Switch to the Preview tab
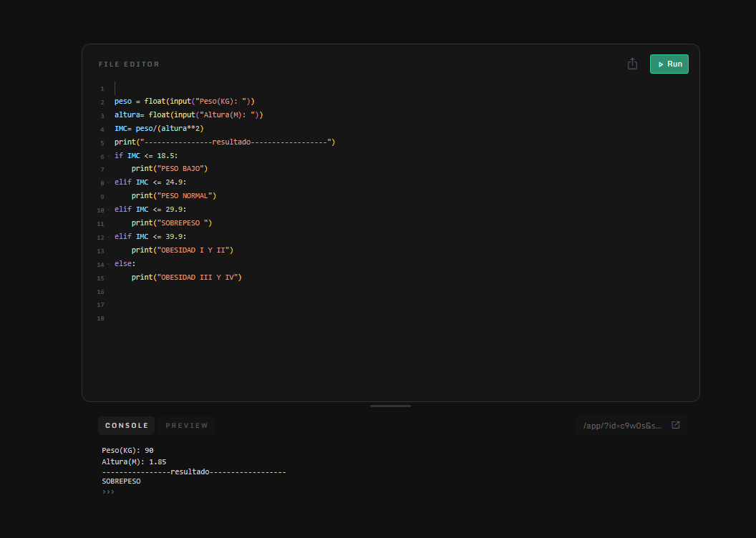 187,426
